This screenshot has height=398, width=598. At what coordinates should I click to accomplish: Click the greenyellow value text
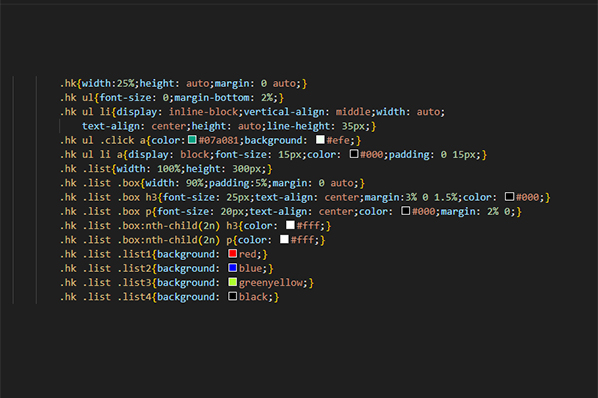point(271,283)
